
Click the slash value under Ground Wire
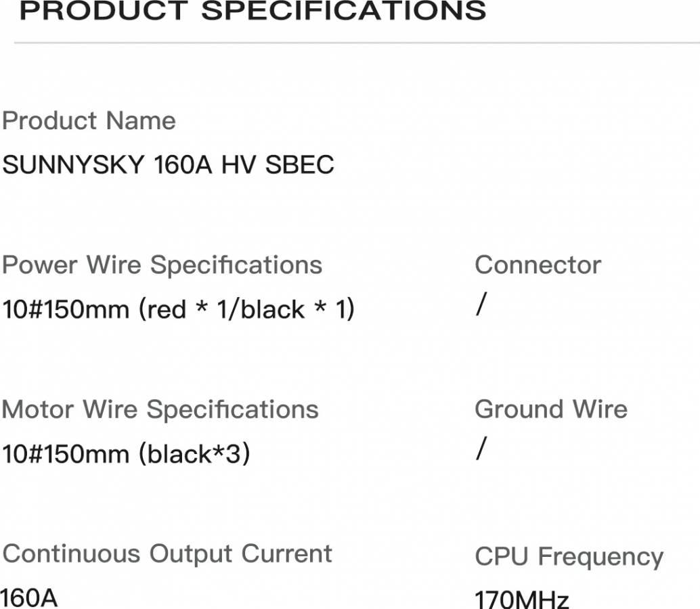click(x=481, y=448)
